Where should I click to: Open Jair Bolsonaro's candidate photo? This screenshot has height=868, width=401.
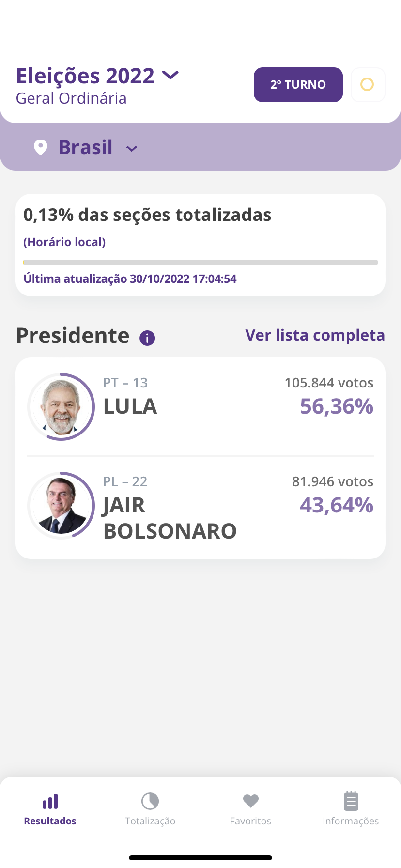point(61,506)
